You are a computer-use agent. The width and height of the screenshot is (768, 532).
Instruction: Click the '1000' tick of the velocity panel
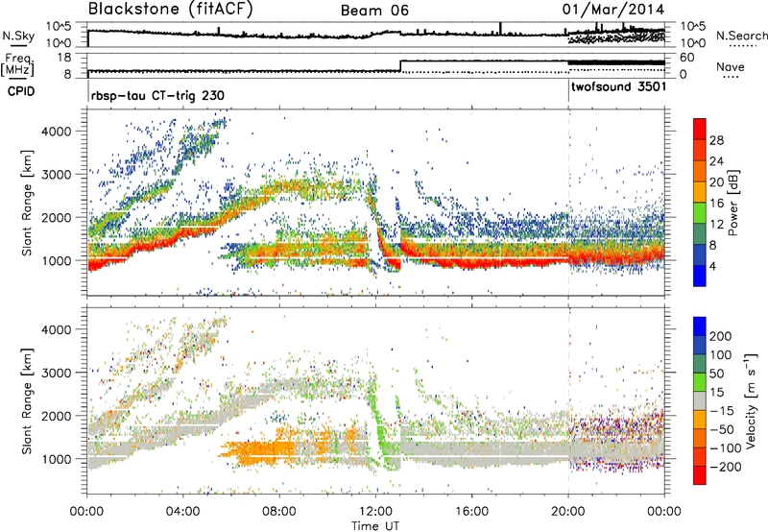56,459
